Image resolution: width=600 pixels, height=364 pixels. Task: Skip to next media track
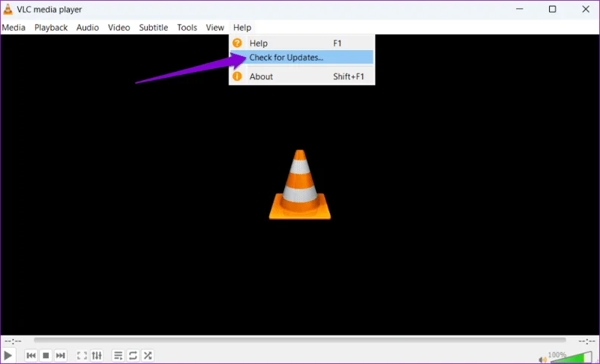click(60, 356)
